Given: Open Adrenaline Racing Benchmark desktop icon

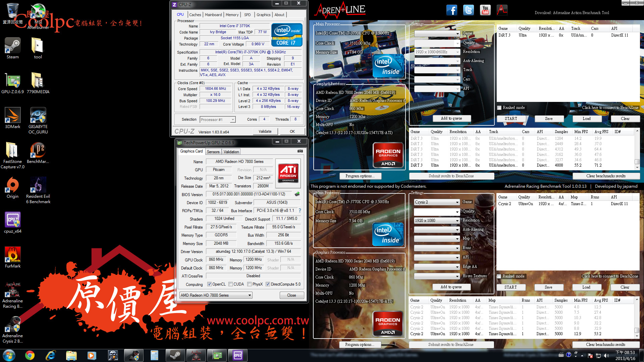Looking at the screenshot, I should point(13,294).
